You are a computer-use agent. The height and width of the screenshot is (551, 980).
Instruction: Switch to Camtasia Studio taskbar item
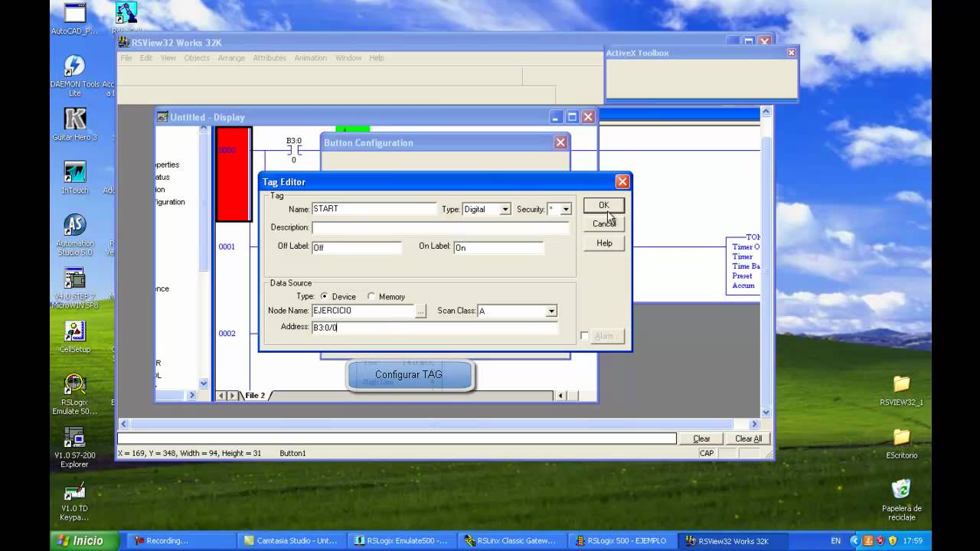pyautogui.click(x=290, y=540)
